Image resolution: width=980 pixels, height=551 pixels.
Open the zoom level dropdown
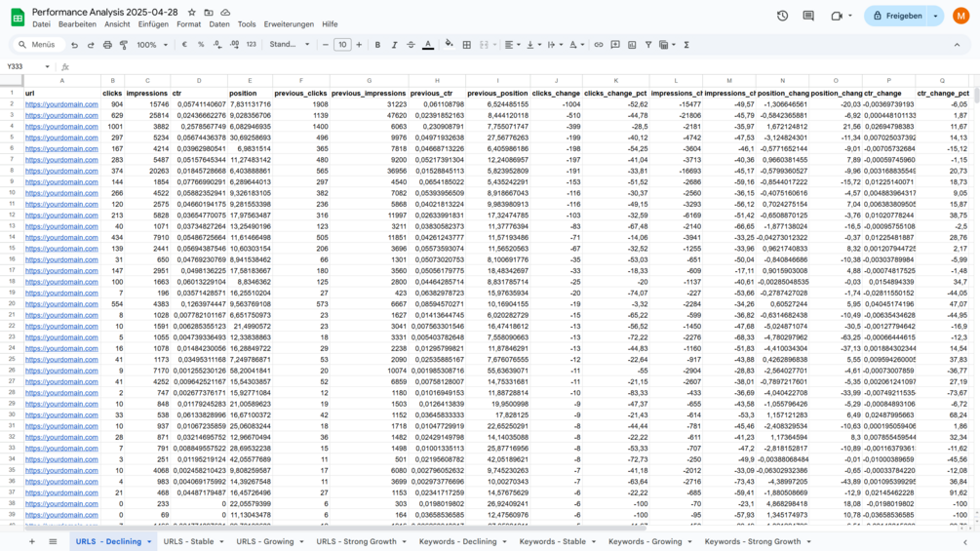point(152,45)
